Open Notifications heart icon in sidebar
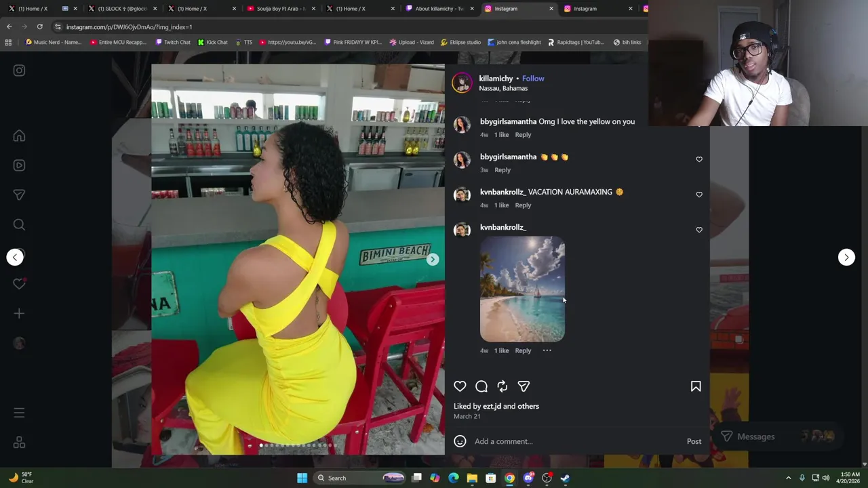This screenshot has width=868, height=488. [19, 284]
